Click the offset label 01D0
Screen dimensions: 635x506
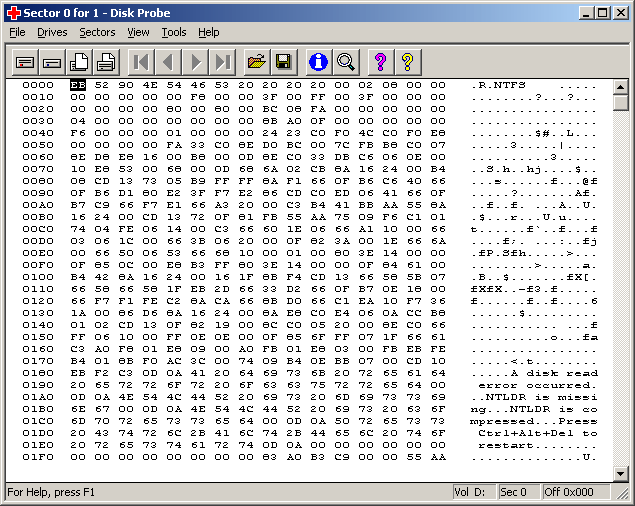coord(38,433)
